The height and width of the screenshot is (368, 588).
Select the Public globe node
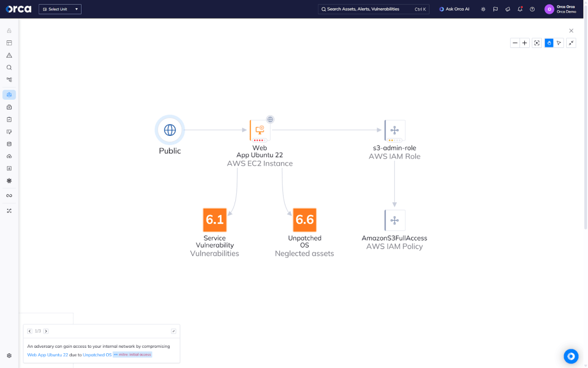(170, 130)
